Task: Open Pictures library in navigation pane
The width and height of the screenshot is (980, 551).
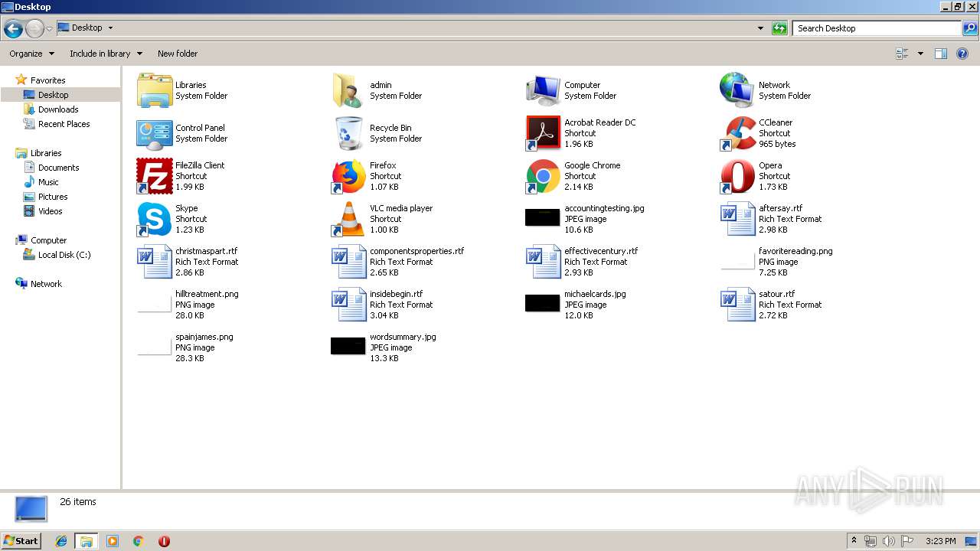Action: [45, 197]
